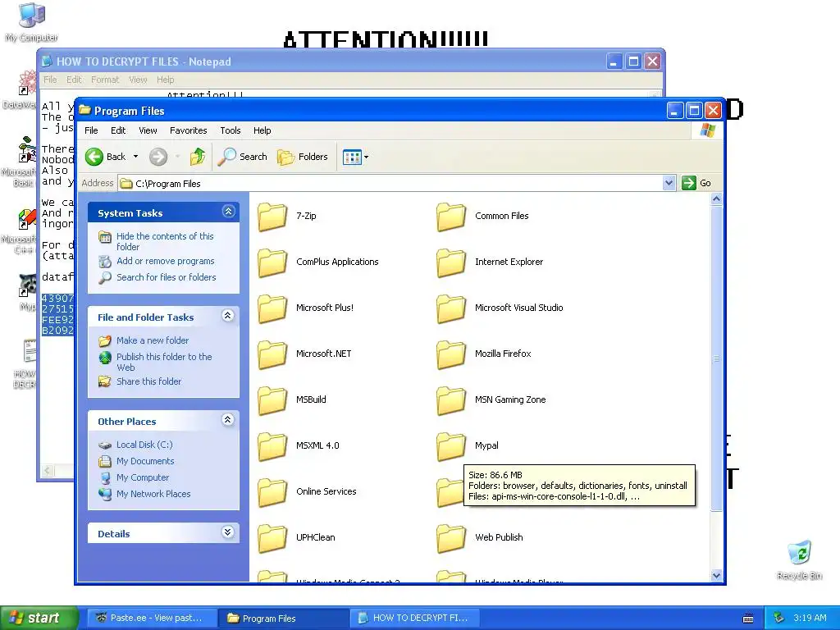The image size is (840, 630).
Task: Click the Start button
Action: [39, 618]
